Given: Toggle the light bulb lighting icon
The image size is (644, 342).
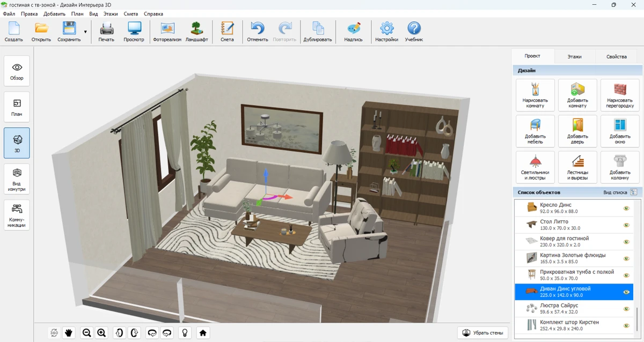Looking at the screenshot, I should point(185,333).
